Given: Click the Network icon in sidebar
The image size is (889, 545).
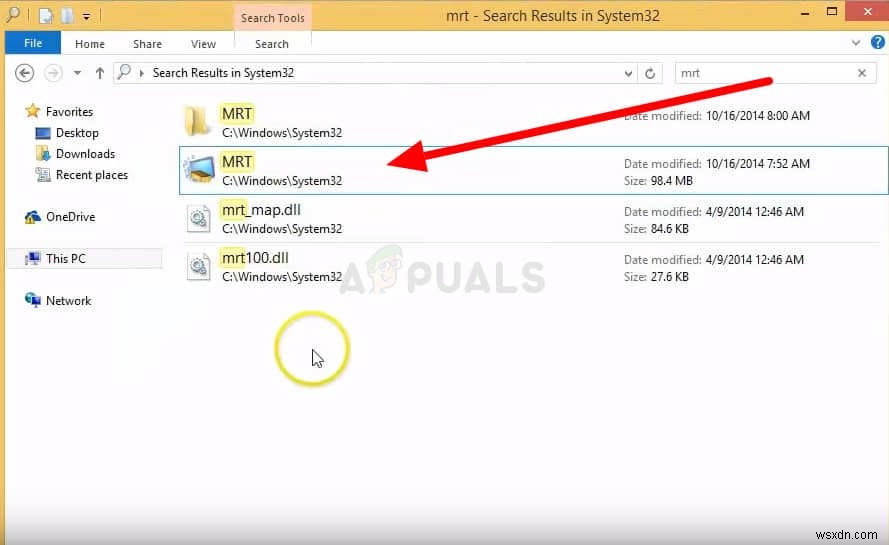Looking at the screenshot, I should pyautogui.click(x=33, y=300).
